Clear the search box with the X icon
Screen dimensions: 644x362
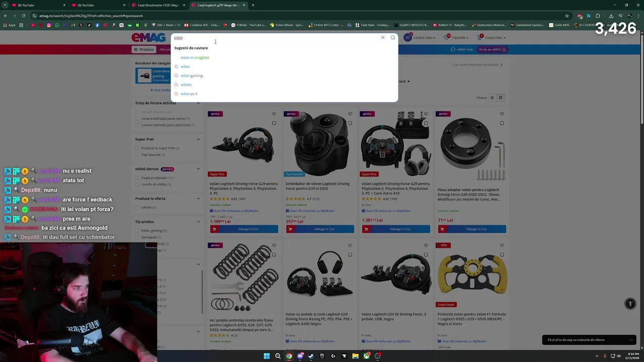click(x=382, y=38)
